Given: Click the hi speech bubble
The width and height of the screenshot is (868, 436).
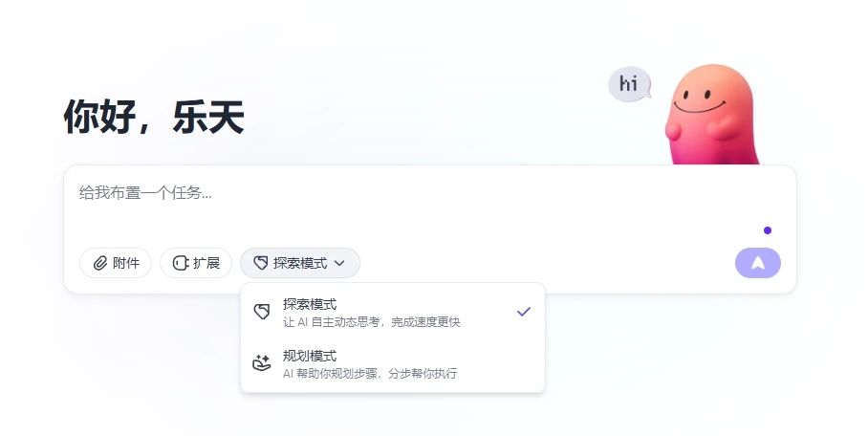Looking at the screenshot, I should (629, 84).
